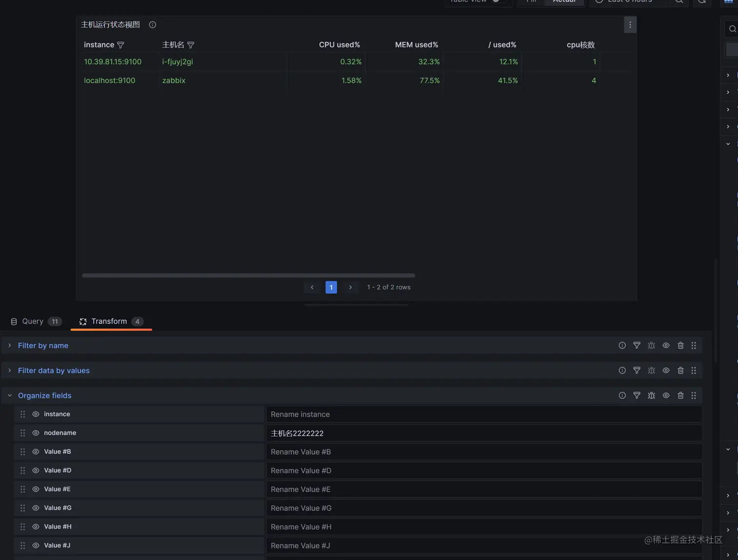
Task: Open the 主机名 column filter
Action: pos(191,45)
